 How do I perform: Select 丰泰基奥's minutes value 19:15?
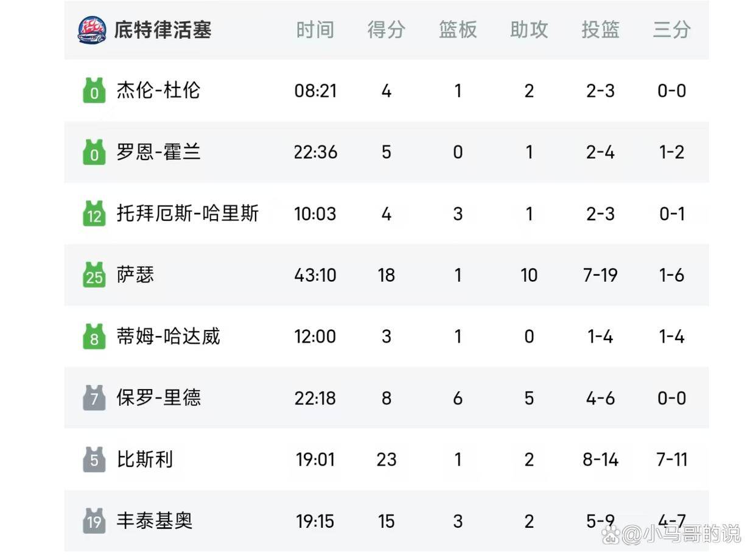coord(315,520)
